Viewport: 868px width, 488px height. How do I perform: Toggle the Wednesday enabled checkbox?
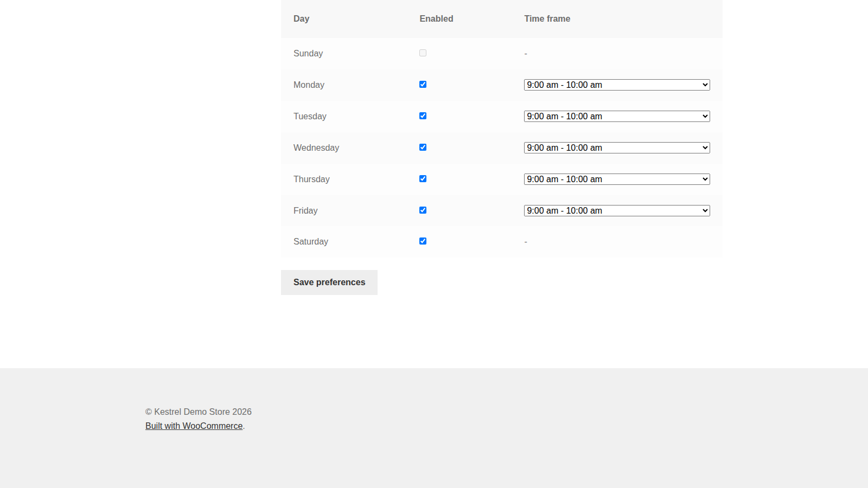pos(423,147)
